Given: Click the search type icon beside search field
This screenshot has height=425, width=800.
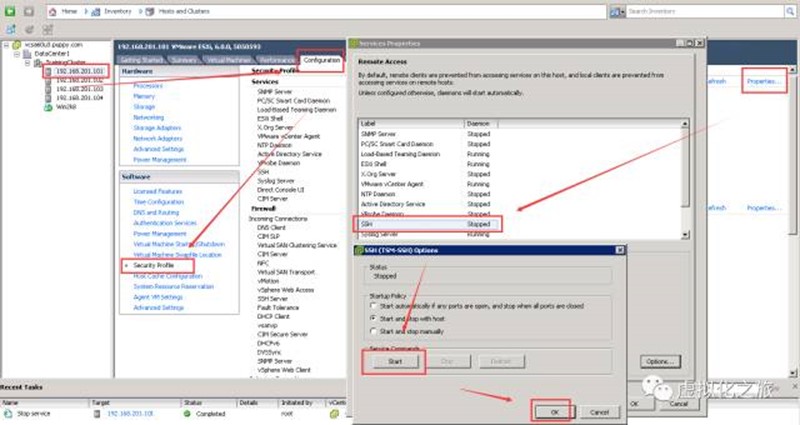Looking at the screenshot, I should pyautogui.click(x=615, y=12).
